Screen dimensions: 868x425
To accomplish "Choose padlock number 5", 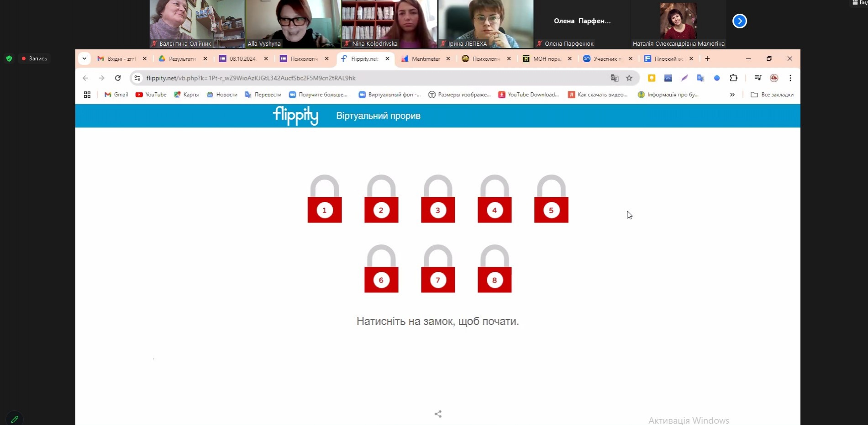I will 551,199.
